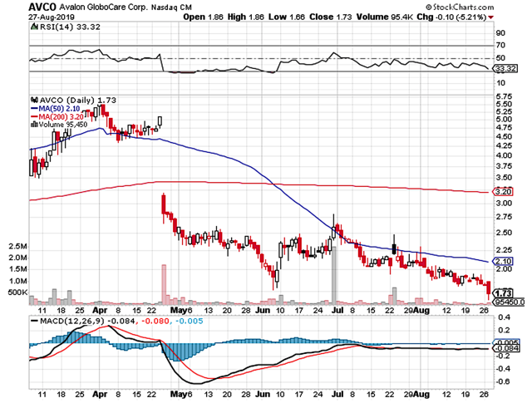This screenshot has width=532, height=403.
Task: Click the Jul label on the price chart axis
Action: 338,311
